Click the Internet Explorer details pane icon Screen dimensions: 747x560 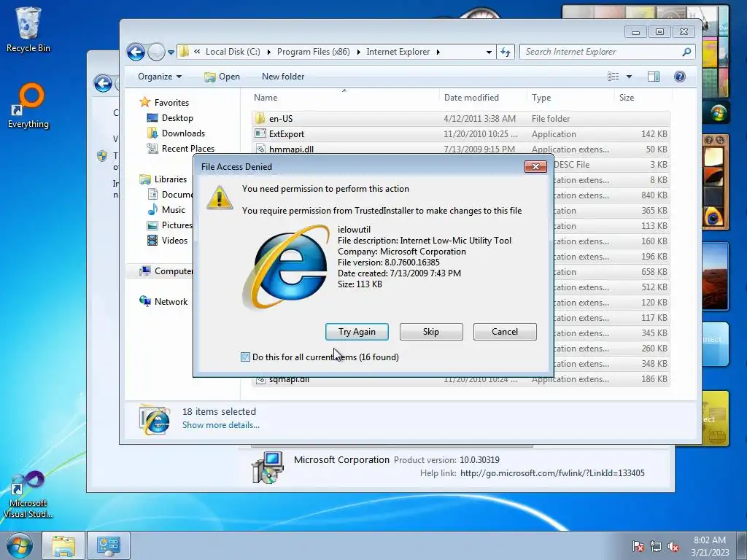(155, 419)
